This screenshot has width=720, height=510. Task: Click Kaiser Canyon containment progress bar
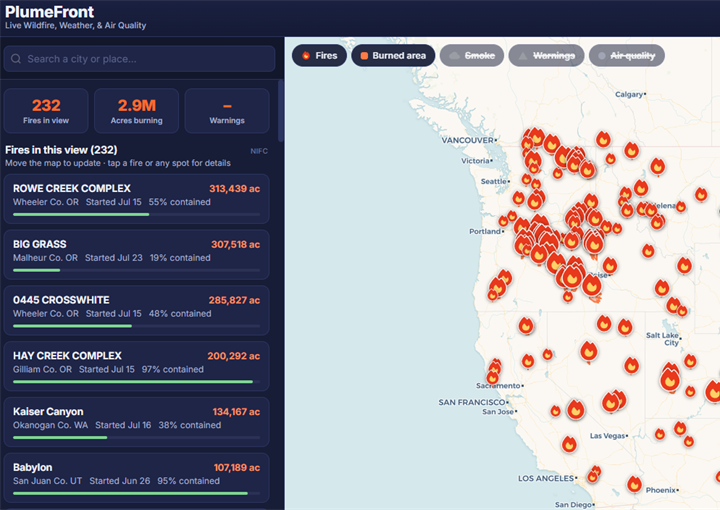click(136, 437)
